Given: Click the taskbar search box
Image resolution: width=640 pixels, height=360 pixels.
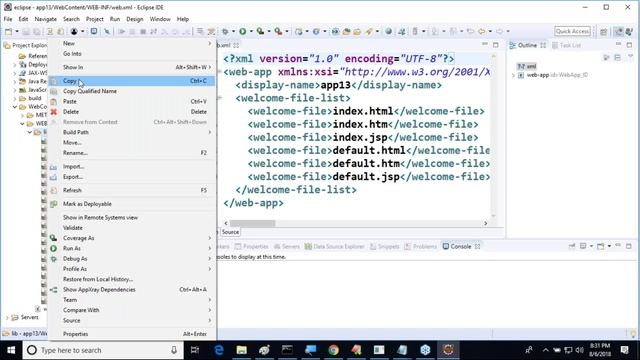Looking at the screenshot, I should [103, 350].
